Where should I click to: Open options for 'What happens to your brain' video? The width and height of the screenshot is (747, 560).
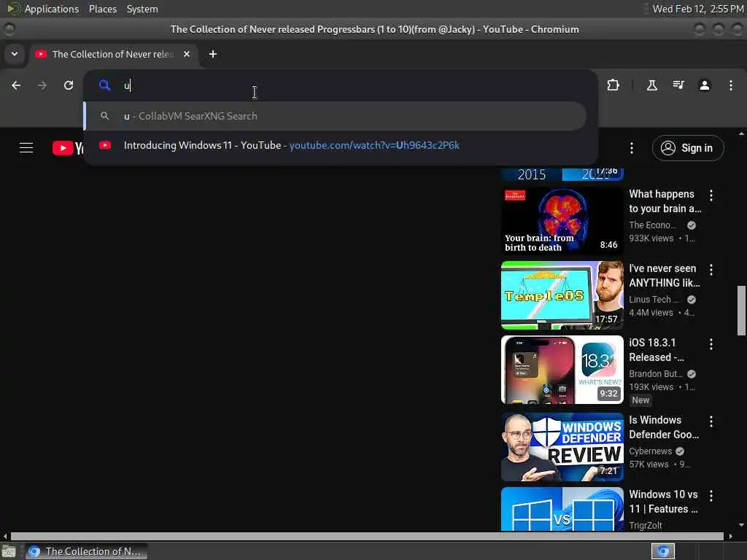[x=711, y=195]
